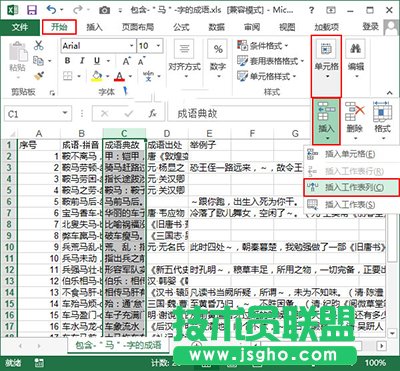Viewport: 400px width, 371px height.
Task: Click the Copy icon in clipboard group
Action: coord(38,61)
